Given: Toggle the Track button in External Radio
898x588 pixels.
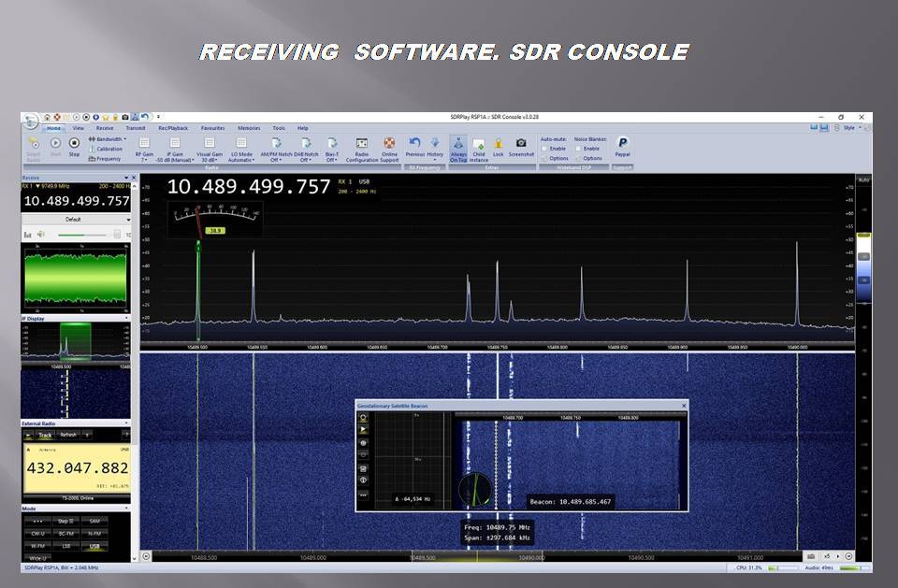Looking at the screenshot, I should [45, 435].
